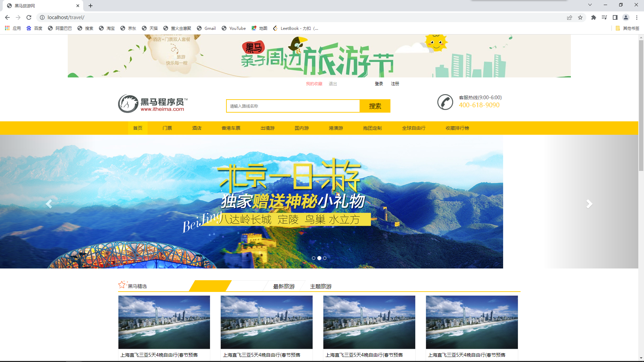Bookmark this page with star icon
Image resolution: width=644 pixels, height=362 pixels.
580,17
